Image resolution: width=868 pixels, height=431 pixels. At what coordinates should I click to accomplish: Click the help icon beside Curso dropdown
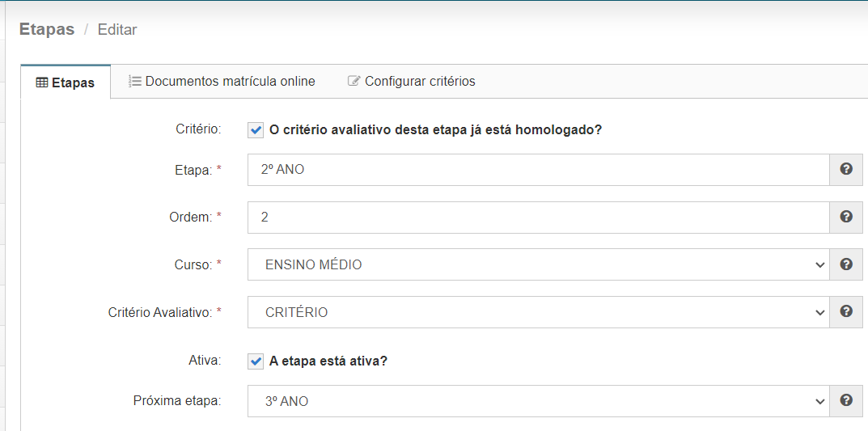point(846,264)
